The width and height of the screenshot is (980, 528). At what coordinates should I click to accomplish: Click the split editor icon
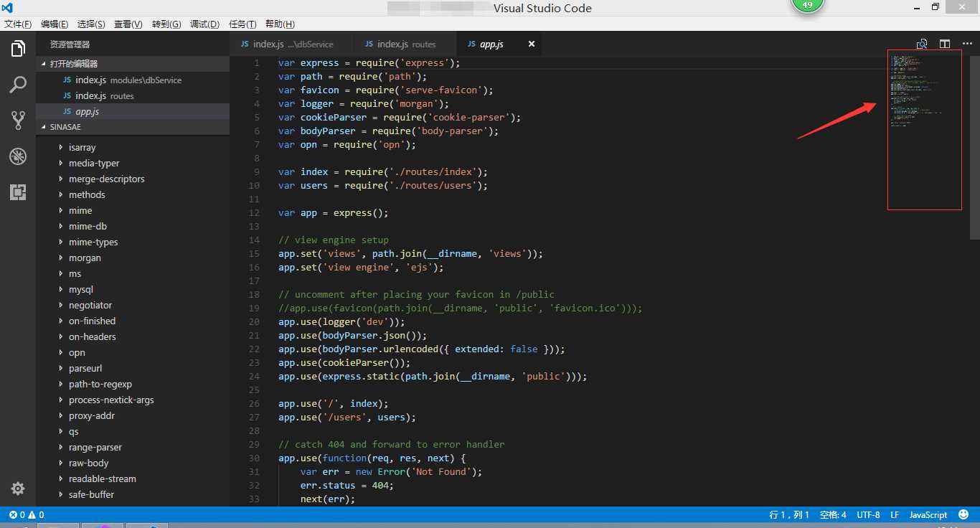coord(945,44)
